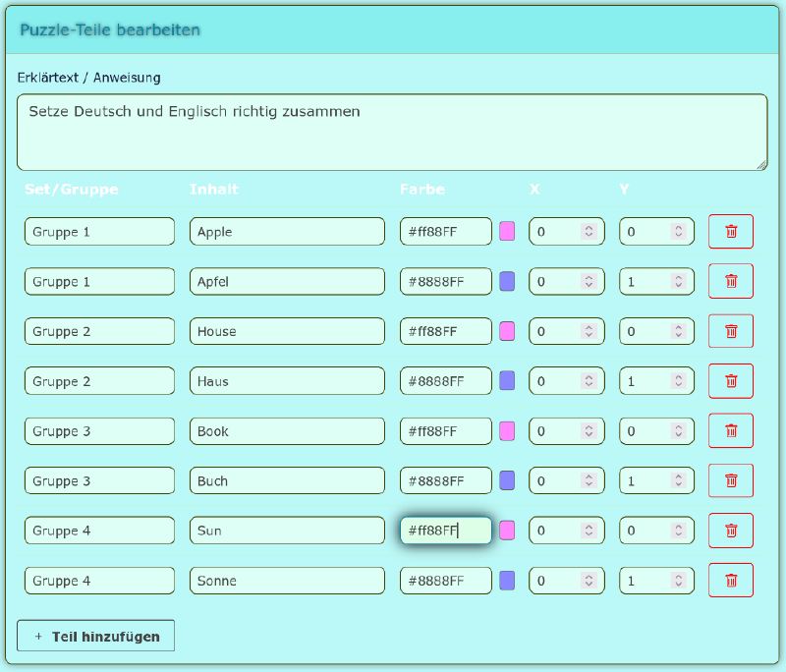
Task: Adjust Y stepper in Apple row
Action: pyautogui.click(x=679, y=232)
